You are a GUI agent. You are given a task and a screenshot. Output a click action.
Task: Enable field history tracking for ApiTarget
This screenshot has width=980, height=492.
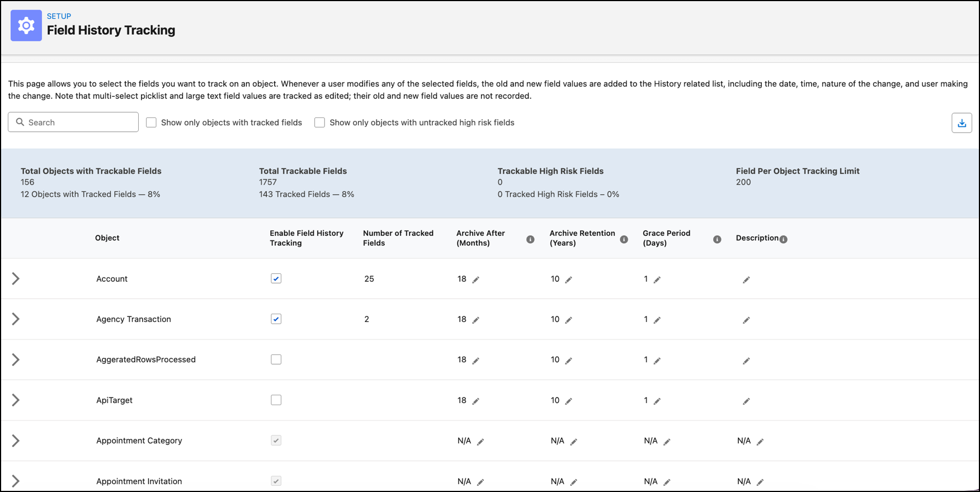tap(276, 400)
